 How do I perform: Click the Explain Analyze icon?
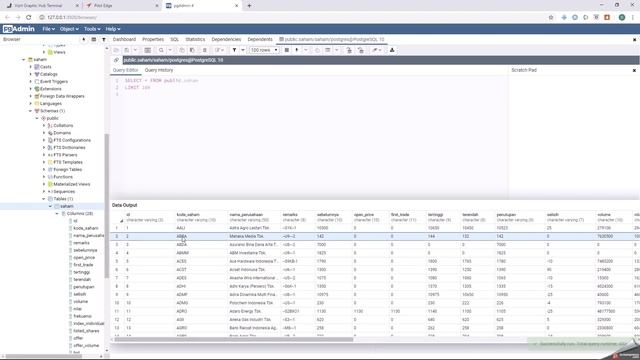pyautogui.click(x=327, y=50)
